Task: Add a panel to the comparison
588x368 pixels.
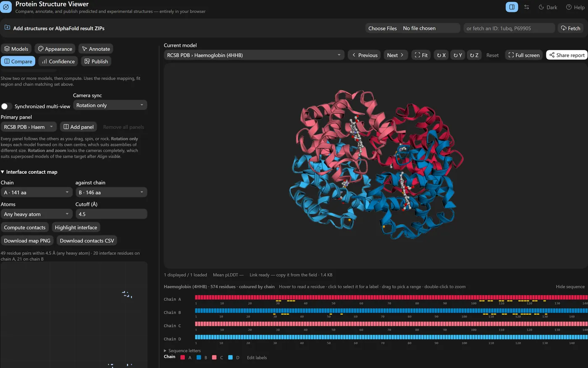Action: pyautogui.click(x=79, y=127)
